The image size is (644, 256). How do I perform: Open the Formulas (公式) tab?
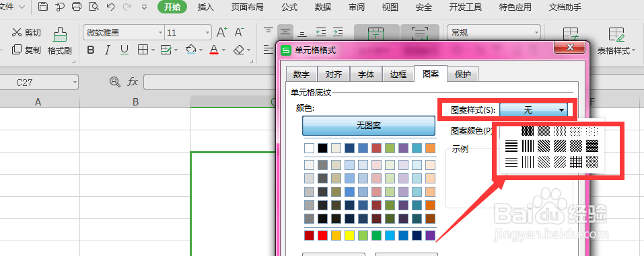(289, 7)
